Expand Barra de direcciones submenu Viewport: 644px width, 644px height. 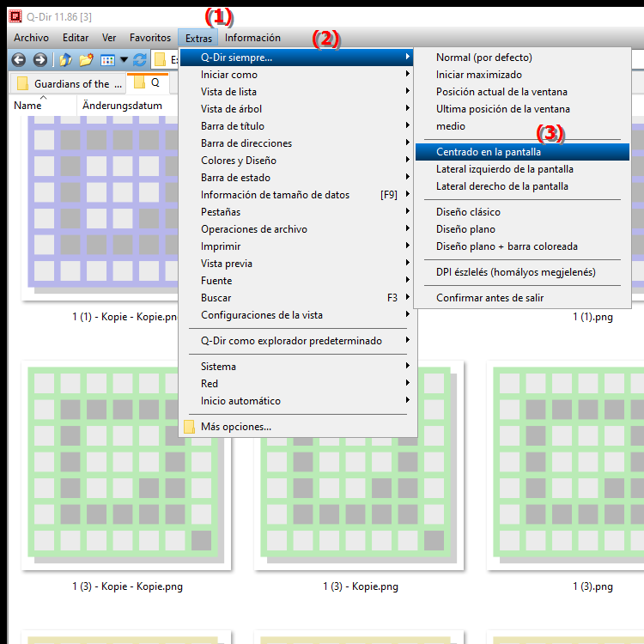(296, 143)
